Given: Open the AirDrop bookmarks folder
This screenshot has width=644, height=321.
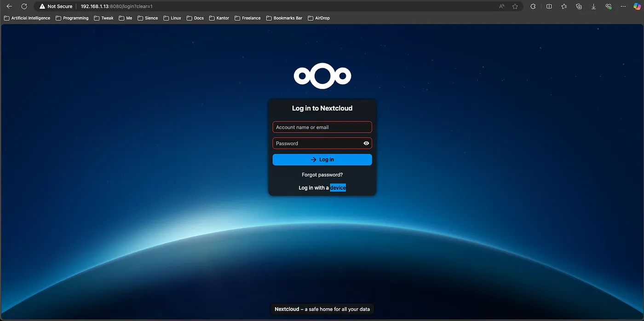Looking at the screenshot, I should pos(319,18).
